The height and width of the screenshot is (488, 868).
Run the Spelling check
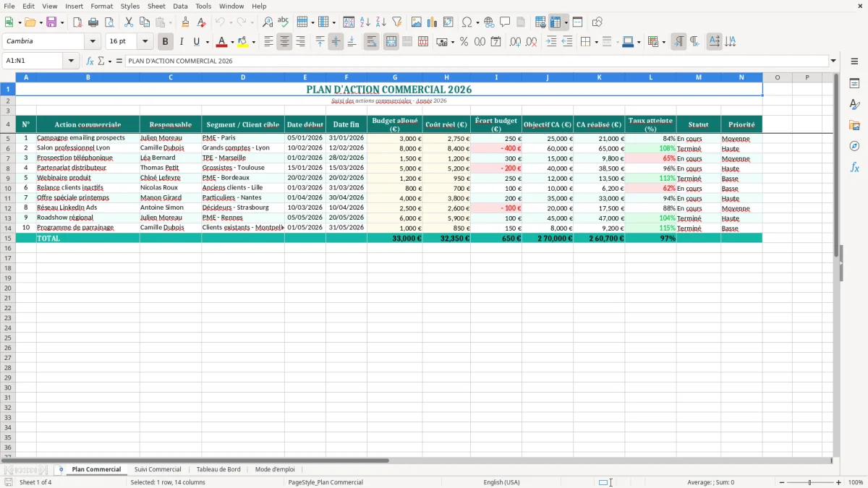(x=284, y=22)
